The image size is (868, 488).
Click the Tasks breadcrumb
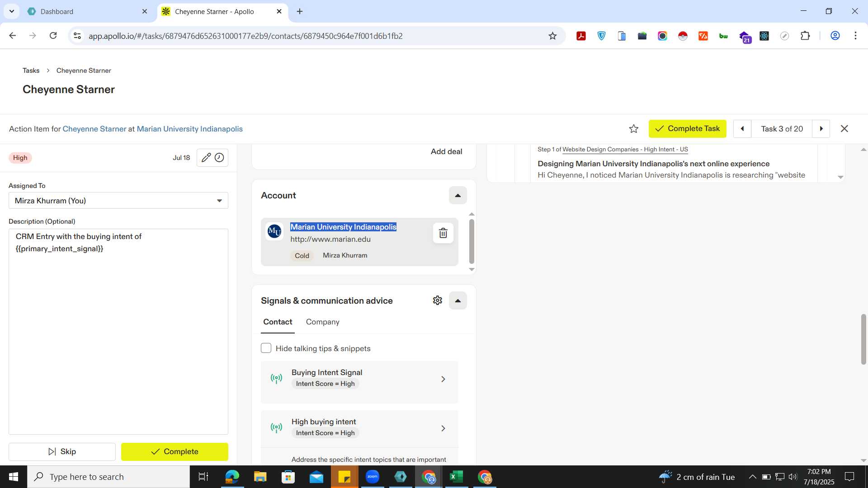31,70
